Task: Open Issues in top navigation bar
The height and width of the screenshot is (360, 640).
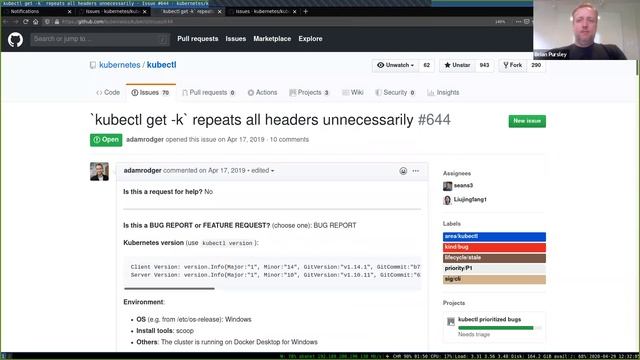Action: (236, 39)
